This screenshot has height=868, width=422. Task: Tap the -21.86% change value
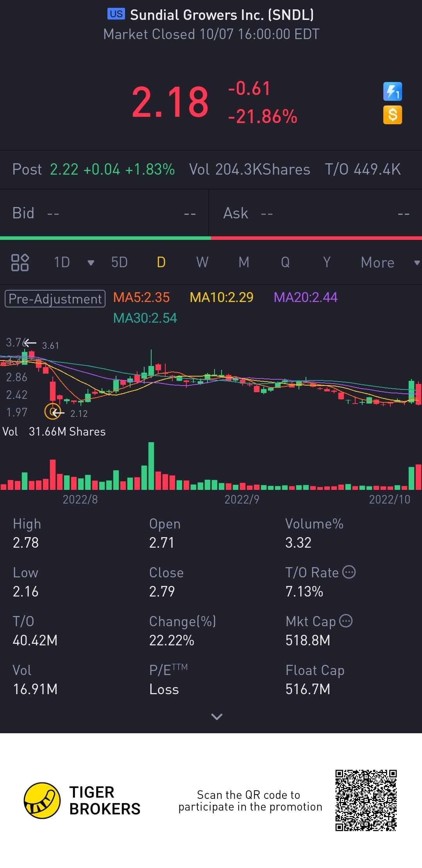[x=263, y=117]
